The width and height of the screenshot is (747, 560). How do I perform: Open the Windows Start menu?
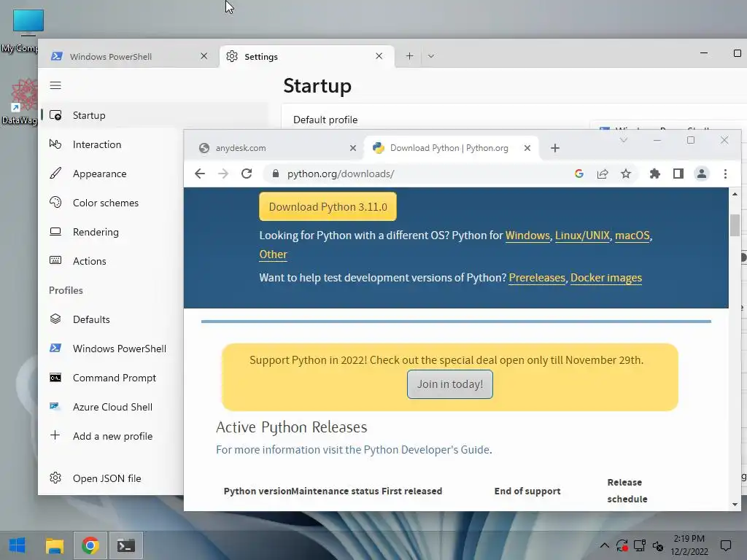coord(18,545)
